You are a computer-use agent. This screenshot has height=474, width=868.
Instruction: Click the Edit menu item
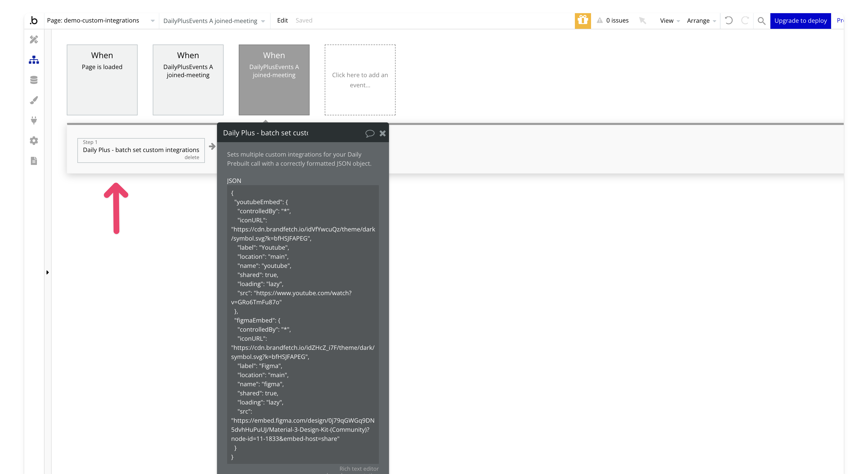(282, 20)
